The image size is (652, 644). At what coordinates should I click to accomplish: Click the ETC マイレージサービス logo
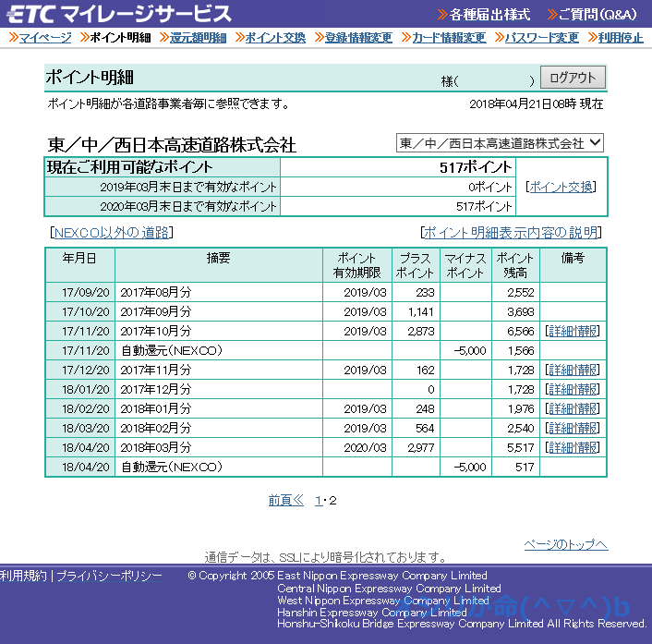(x=118, y=14)
